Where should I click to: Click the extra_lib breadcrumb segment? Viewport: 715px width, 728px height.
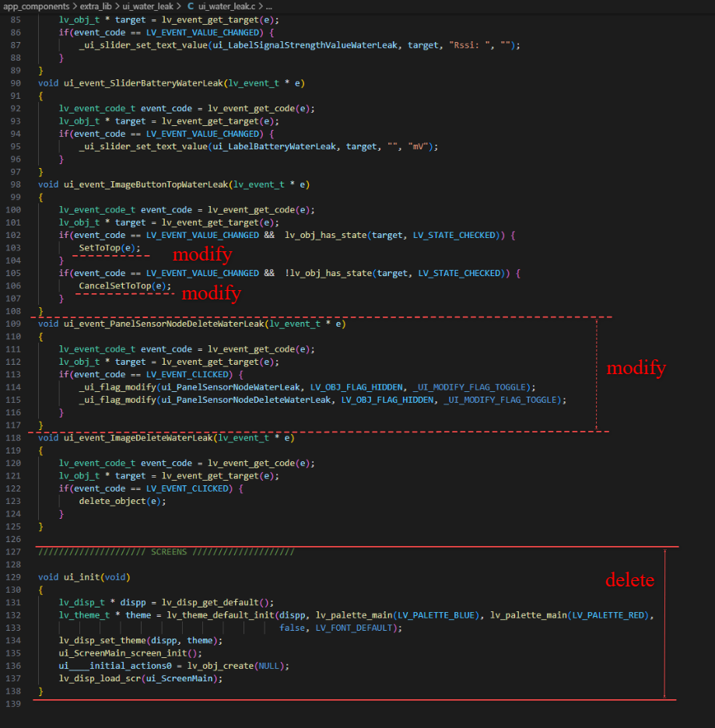click(x=96, y=6)
